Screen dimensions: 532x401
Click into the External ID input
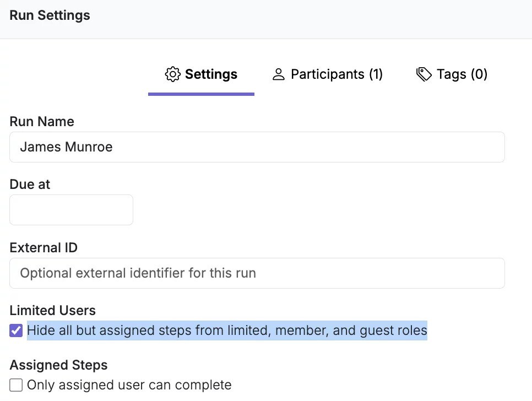257,273
